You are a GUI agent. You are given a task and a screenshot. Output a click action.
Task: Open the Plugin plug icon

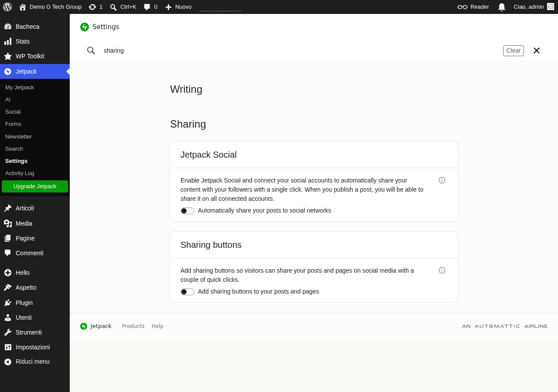(8, 303)
